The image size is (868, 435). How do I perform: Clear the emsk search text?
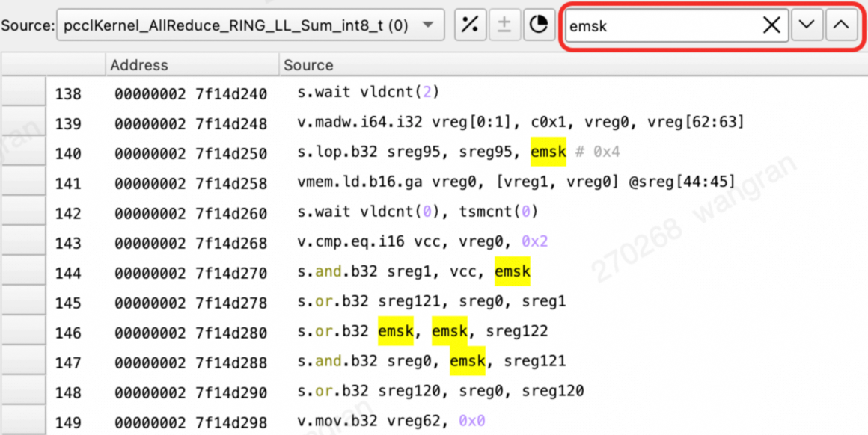(771, 25)
